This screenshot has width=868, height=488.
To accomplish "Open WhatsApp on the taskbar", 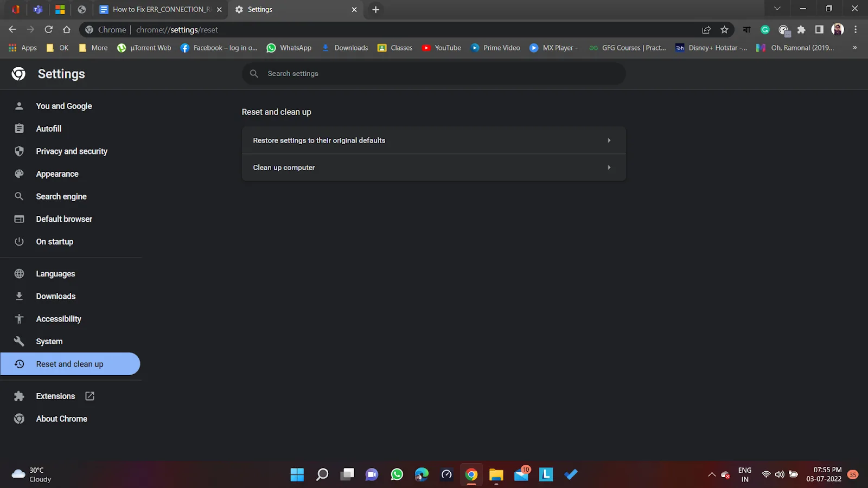I will click(397, 475).
